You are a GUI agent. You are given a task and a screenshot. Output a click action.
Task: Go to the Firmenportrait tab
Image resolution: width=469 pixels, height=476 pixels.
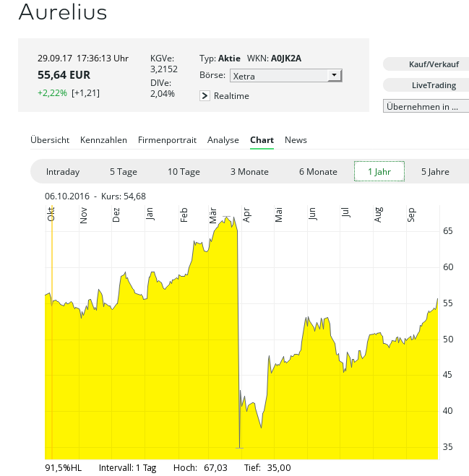pos(167,140)
